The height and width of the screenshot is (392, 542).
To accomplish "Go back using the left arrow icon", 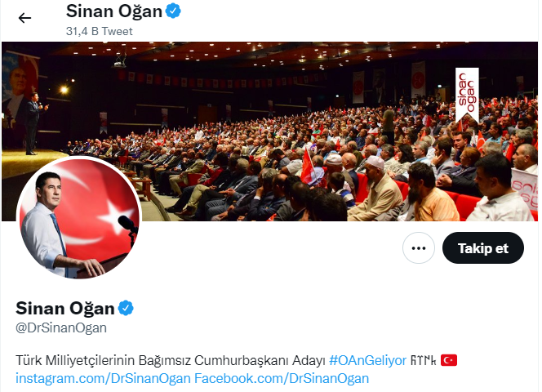I will click(x=24, y=18).
